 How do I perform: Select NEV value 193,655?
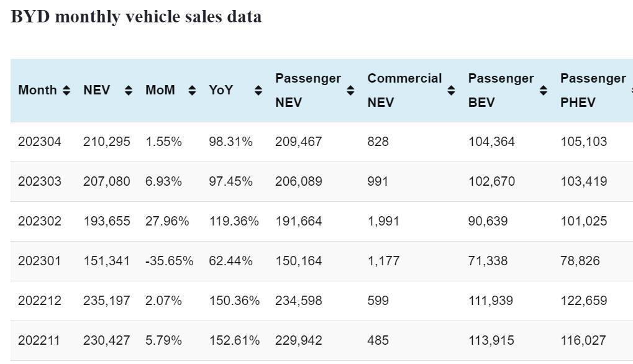(107, 221)
